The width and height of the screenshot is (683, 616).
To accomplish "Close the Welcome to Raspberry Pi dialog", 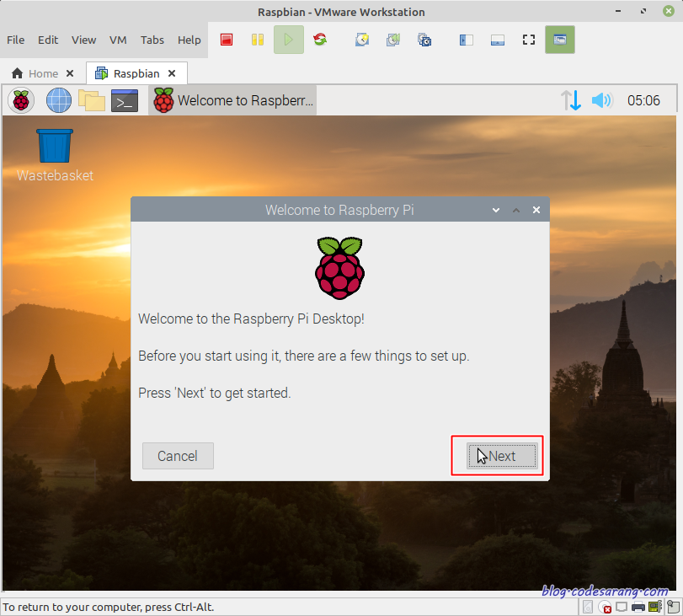I will (x=536, y=210).
